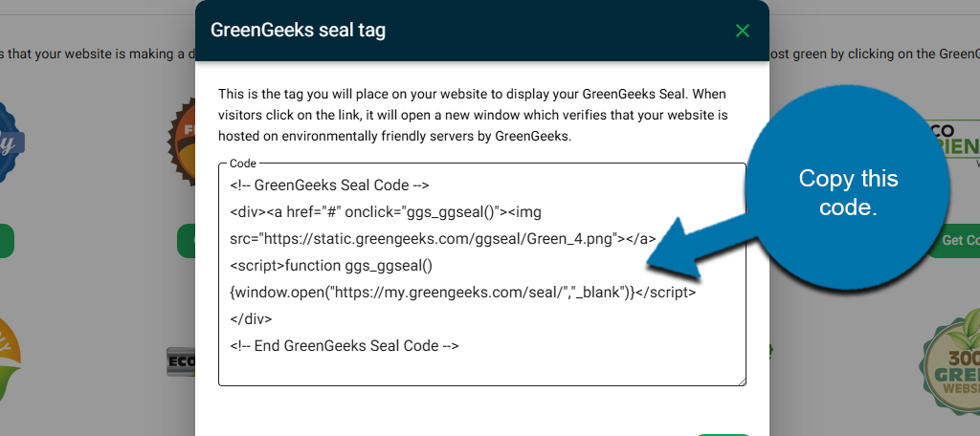Click the green button below the blue seal
The image size is (980, 436).
6,241
